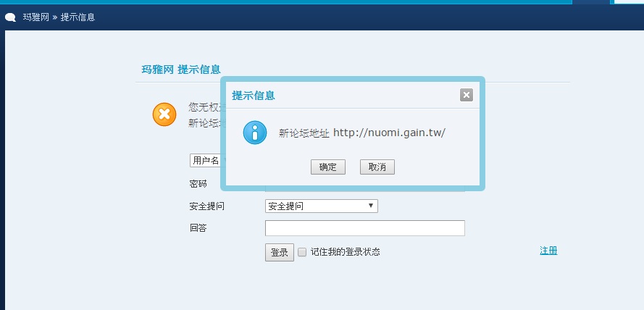Image resolution: width=644 pixels, height=310 pixels.
Task: Open the 安全提问 dropdown
Action: coord(321,206)
